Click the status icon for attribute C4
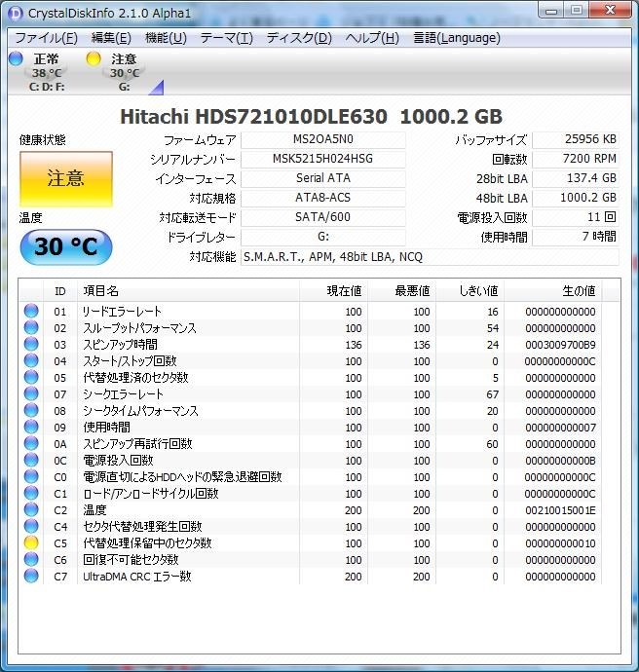Image resolution: width=639 pixels, height=672 pixels. coord(31,526)
